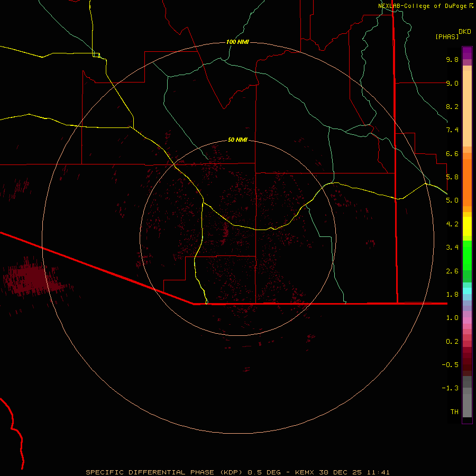Pick the purple segment atop the color bar
Screen dimensions: 476x476
click(x=467, y=53)
